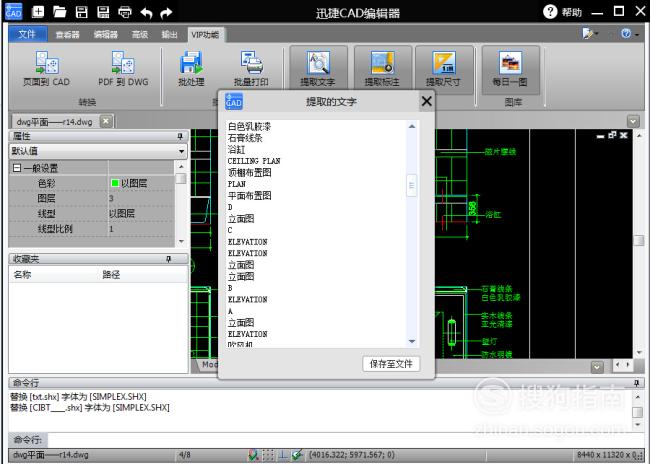Select the VIP功能 ribbon tab
650x464 pixels.
205,35
